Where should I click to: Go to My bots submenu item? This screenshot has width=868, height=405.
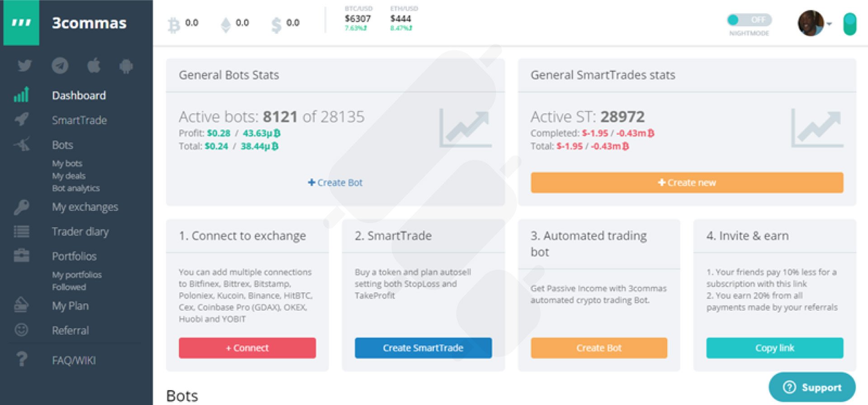pos(67,163)
